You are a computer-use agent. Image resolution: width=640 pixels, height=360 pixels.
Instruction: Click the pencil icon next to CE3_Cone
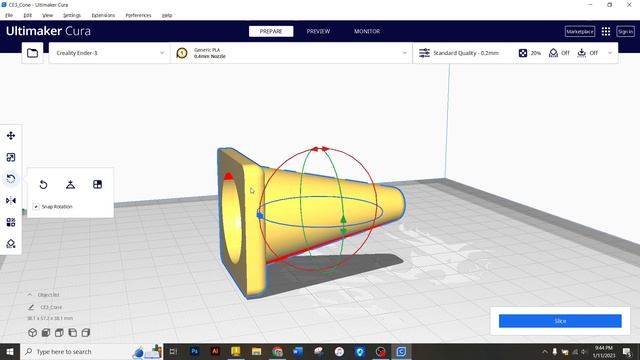point(31,307)
